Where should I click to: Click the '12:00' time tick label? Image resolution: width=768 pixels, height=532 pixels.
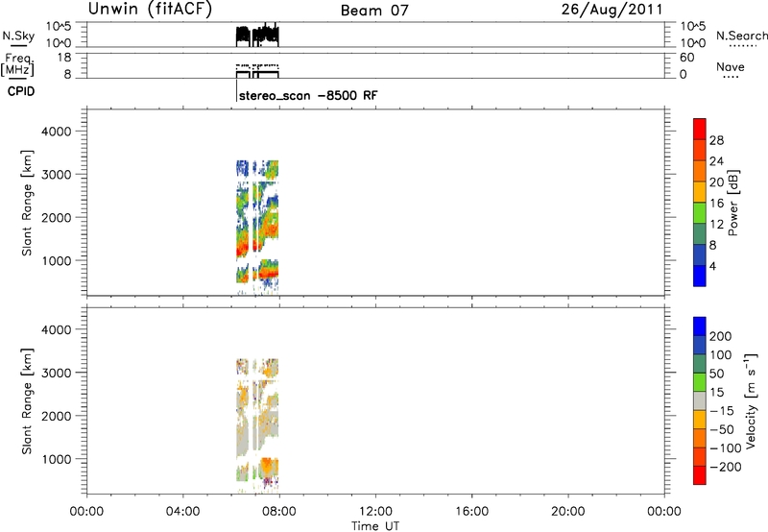(x=375, y=512)
